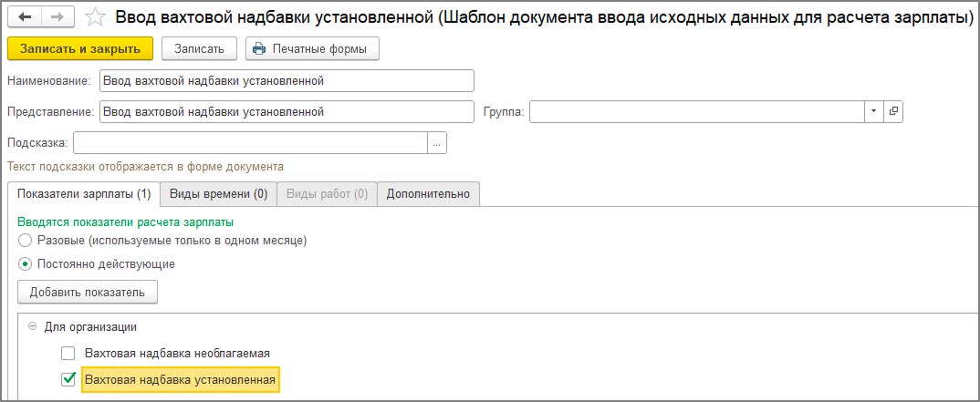Switch to Показатели зарплаты (1) tab

(83, 194)
